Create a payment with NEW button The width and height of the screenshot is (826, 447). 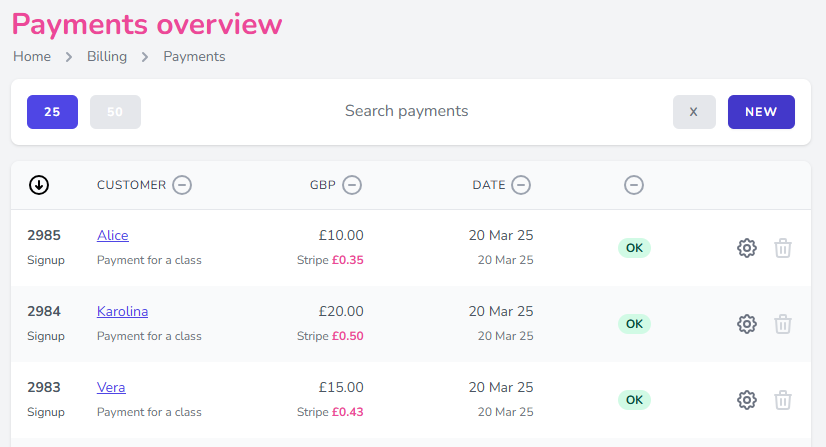[761, 112]
